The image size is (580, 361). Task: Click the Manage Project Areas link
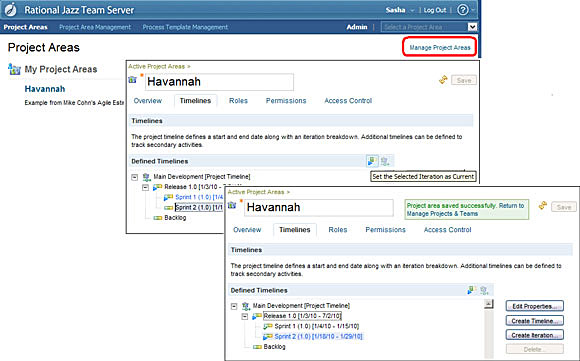pos(440,47)
